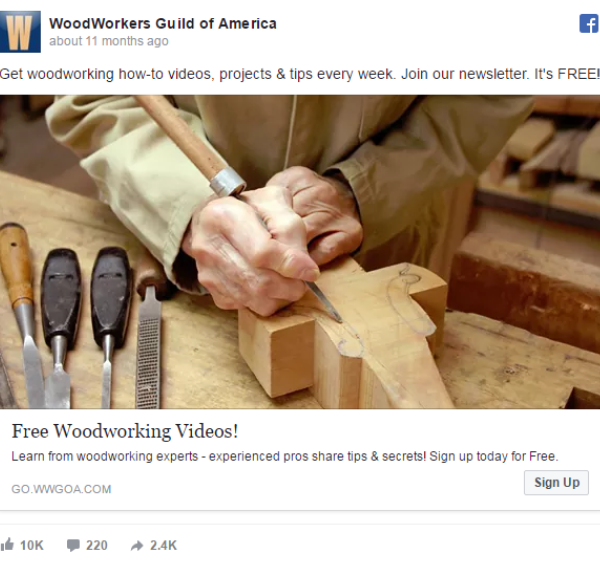The height and width of the screenshot is (561, 600).
Task: Open WoodWorkers Guild of America page name
Action: (163, 24)
